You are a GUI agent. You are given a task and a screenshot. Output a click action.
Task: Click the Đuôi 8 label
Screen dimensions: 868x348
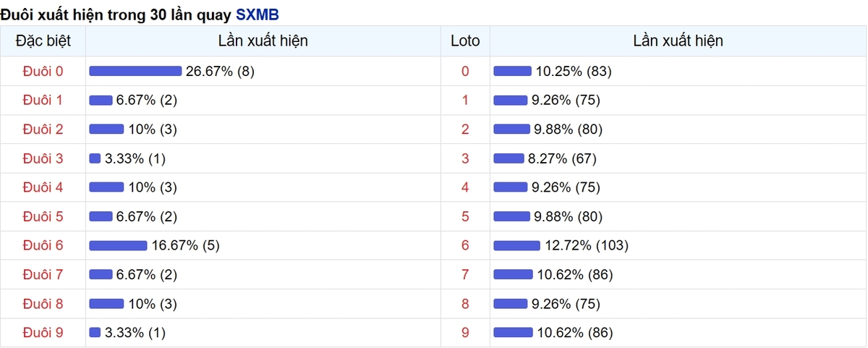(x=43, y=304)
